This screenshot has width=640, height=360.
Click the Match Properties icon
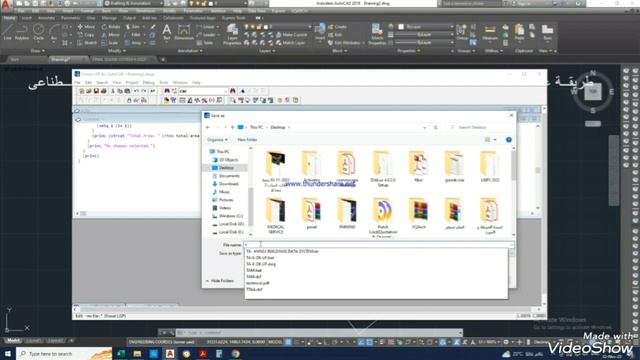[377, 33]
